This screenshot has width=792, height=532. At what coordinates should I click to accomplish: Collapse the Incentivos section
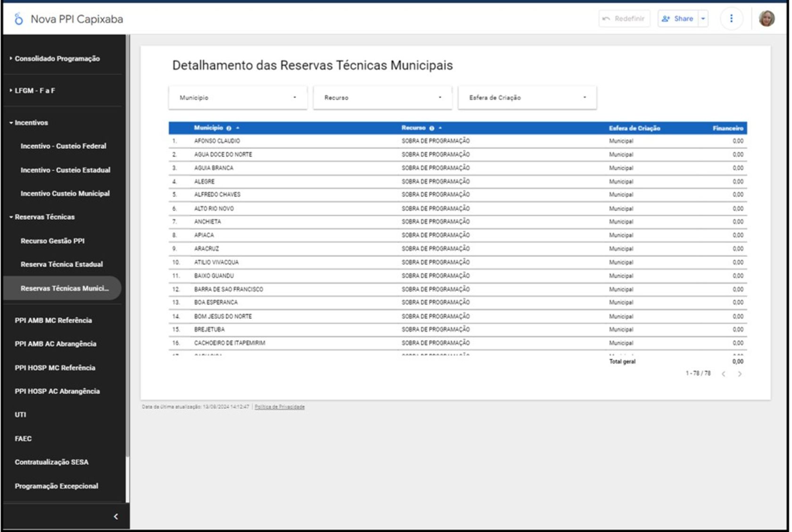click(x=31, y=122)
